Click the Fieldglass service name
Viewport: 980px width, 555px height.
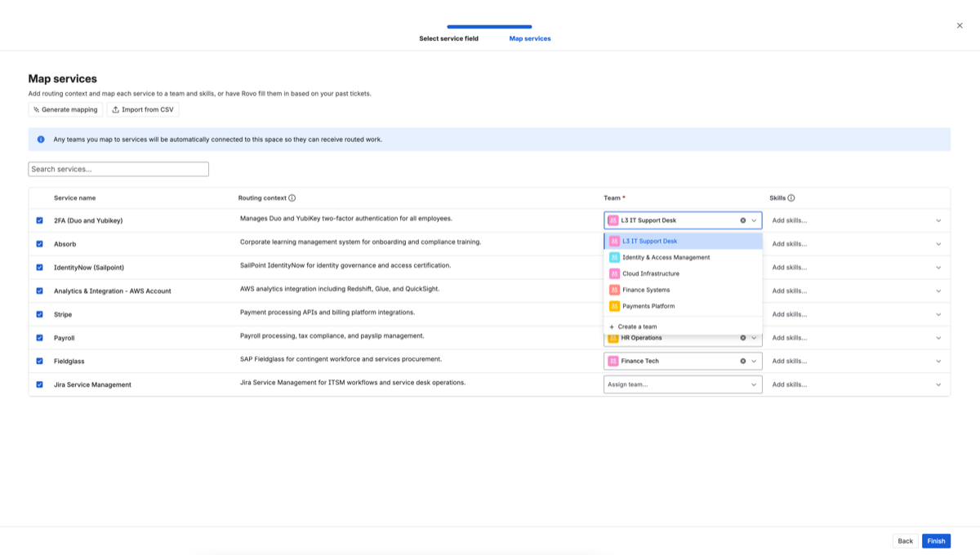(70, 361)
